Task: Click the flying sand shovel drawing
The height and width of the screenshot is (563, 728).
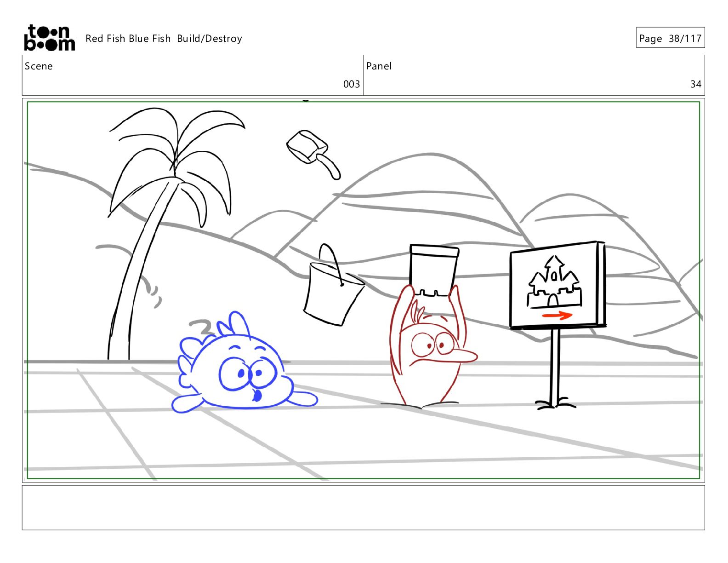Action: [314, 154]
